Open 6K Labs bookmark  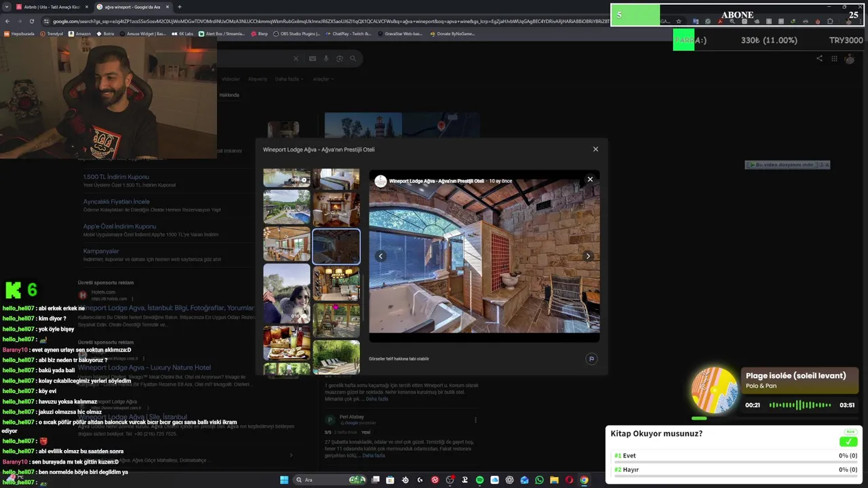[183, 33]
